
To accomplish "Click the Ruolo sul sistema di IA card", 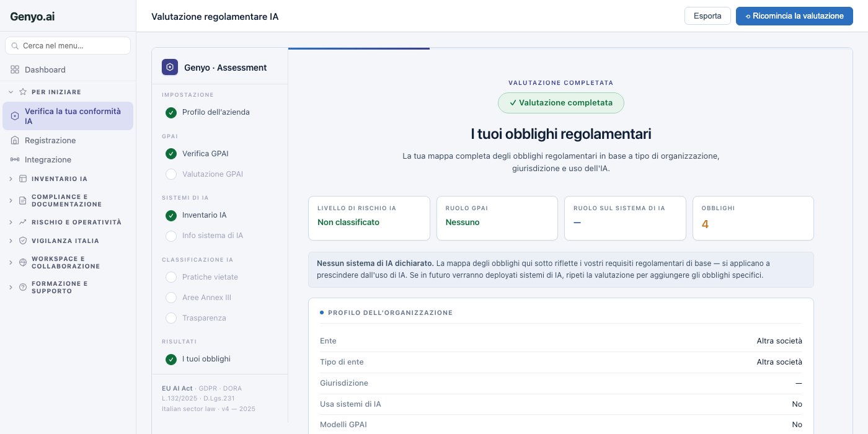I will pyautogui.click(x=625, y=218).
